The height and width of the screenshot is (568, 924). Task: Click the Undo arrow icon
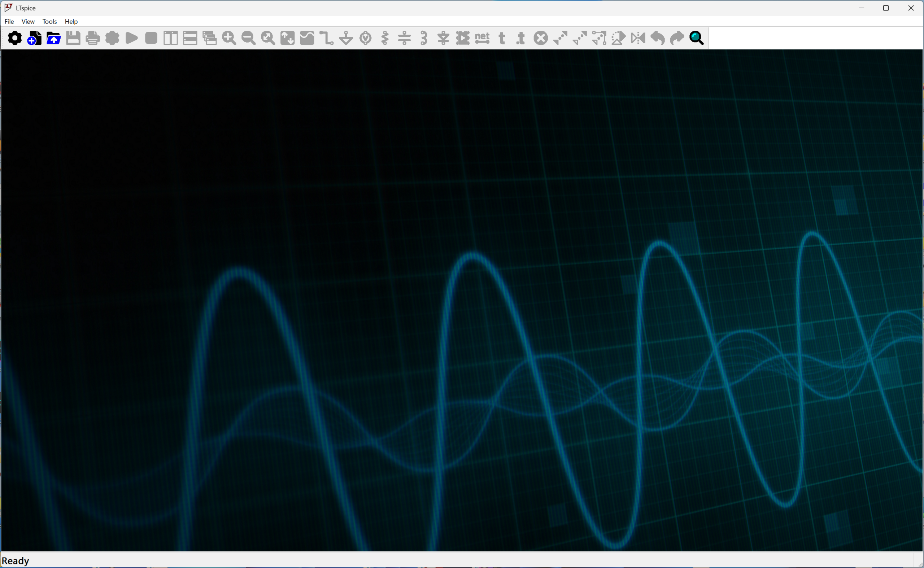658,38
